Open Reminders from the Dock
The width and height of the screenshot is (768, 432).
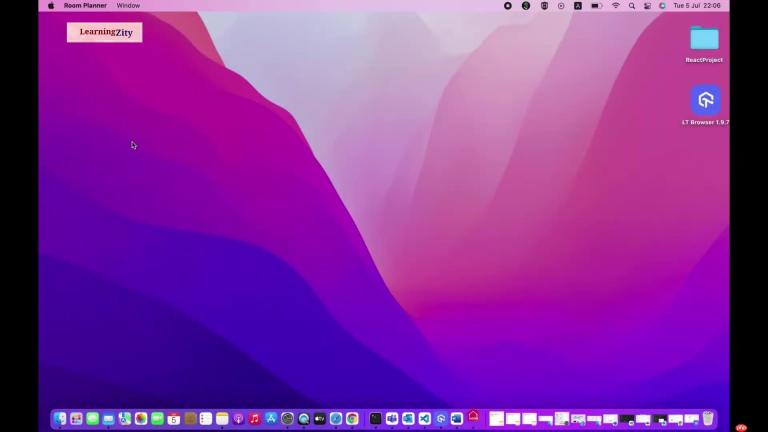click(206, 419)
